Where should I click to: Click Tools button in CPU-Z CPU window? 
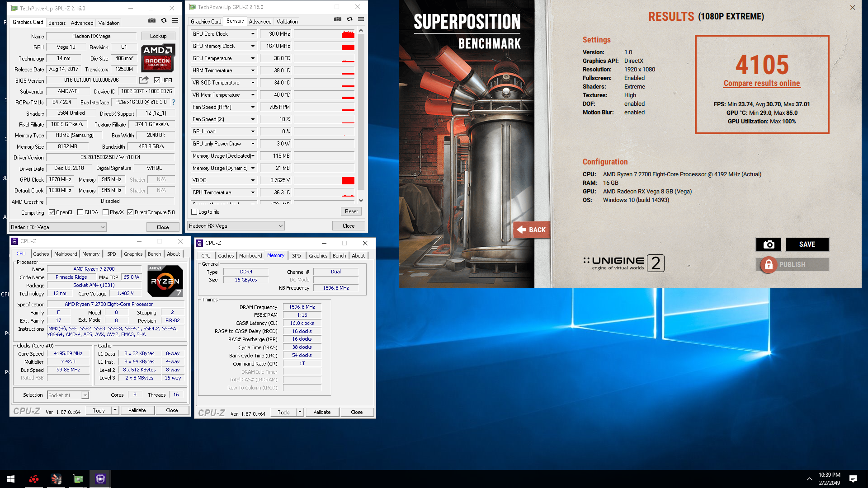[99, 411]
